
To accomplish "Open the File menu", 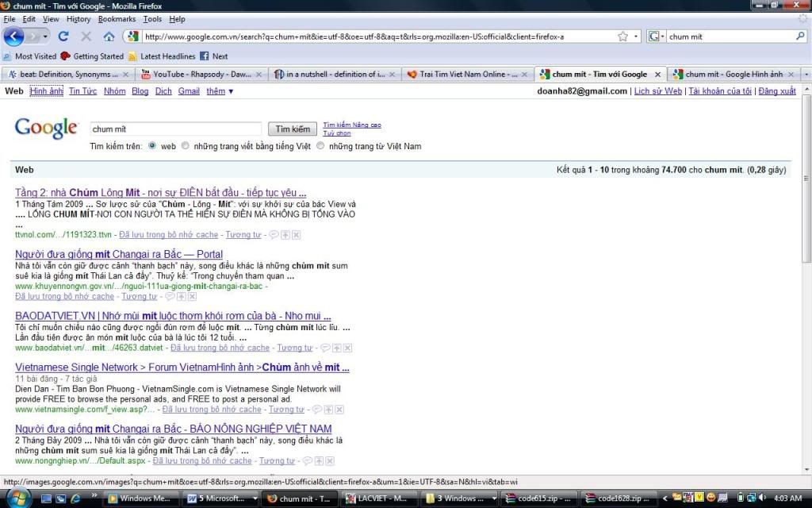I will click(x=10, y=19).
